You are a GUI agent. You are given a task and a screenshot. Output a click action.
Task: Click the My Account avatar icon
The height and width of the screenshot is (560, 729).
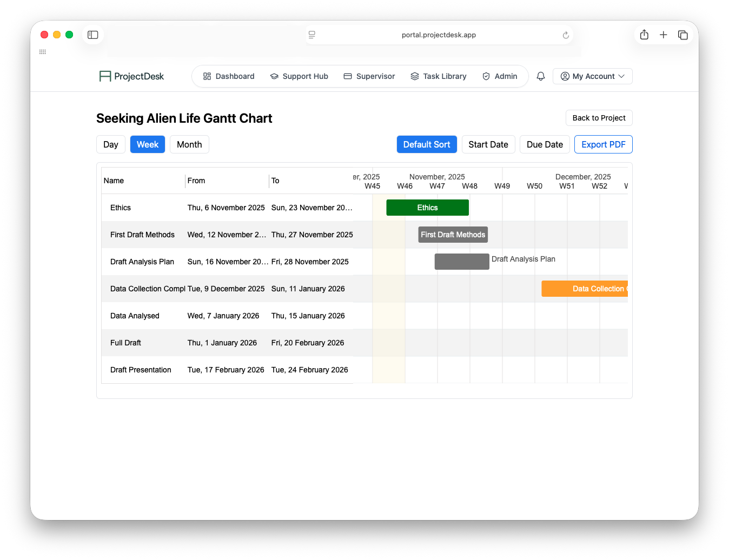564,76
